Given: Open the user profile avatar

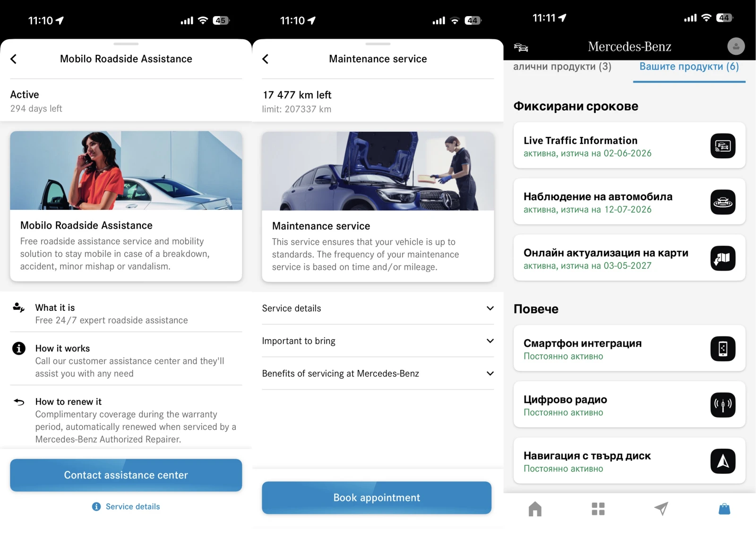Looking at the screenshot, I should [736, 46].
